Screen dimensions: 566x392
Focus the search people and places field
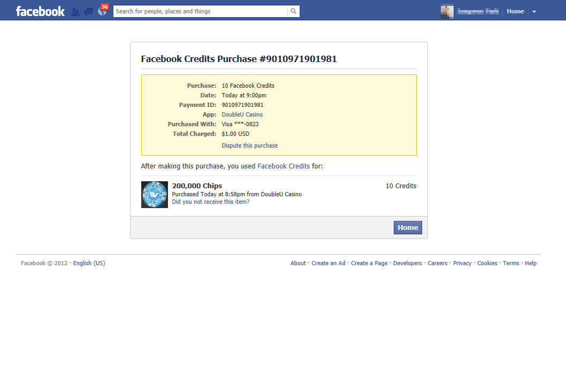click(201, 11)
